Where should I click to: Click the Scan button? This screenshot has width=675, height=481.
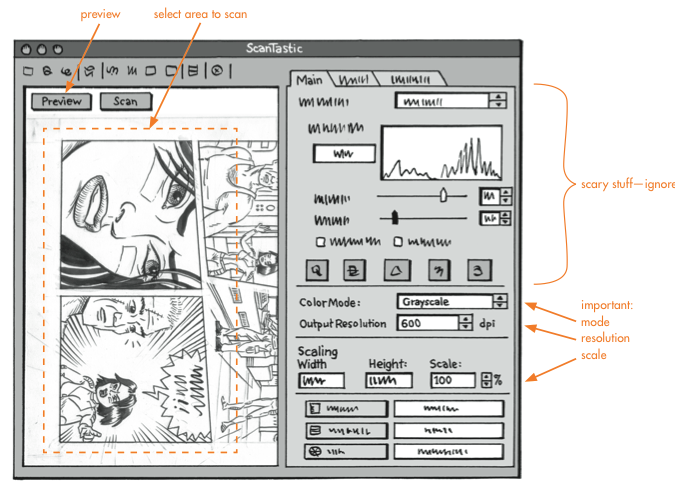126,102
